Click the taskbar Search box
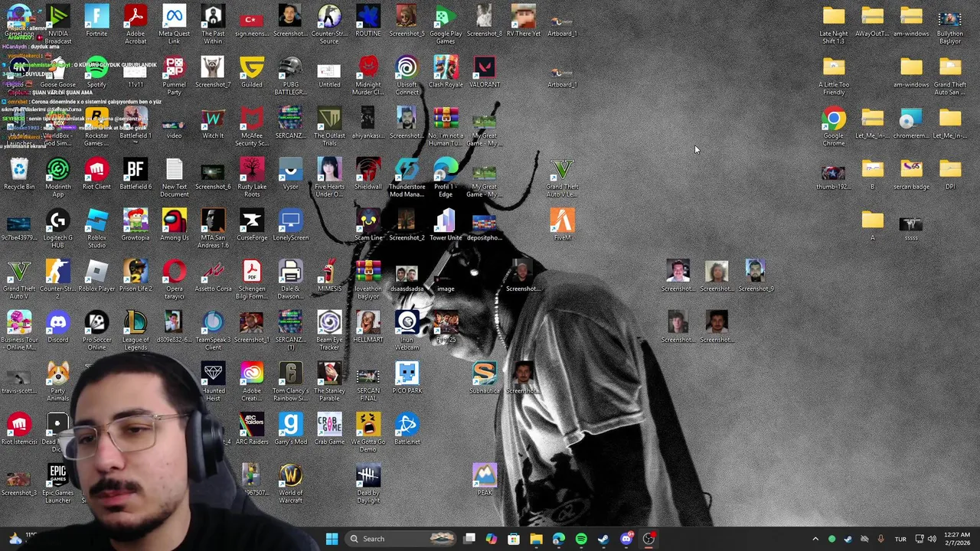The image size is (980, 551). 402,539
